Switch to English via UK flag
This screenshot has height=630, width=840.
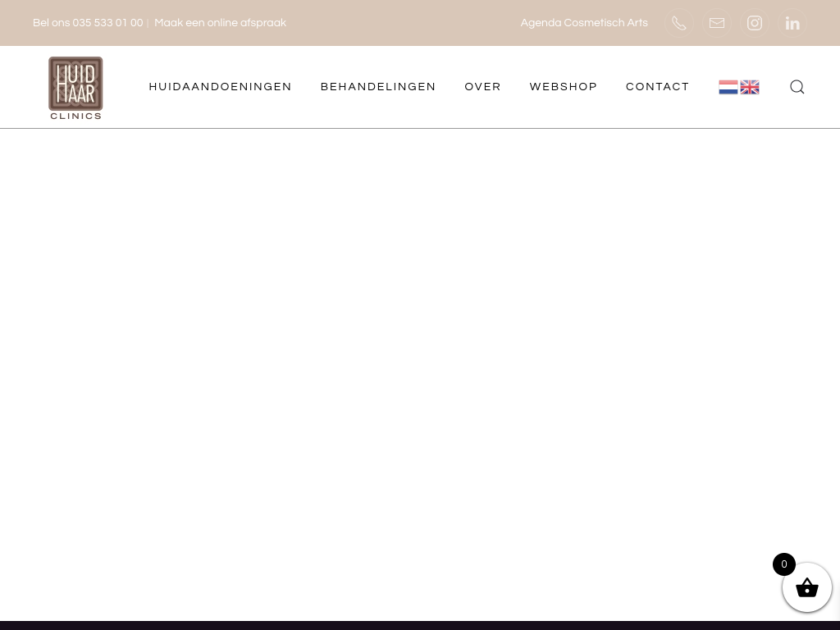(750, 87)
